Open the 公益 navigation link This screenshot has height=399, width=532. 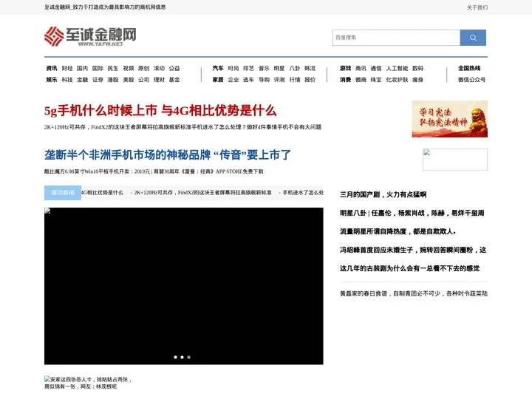click(x=174, y=68)
